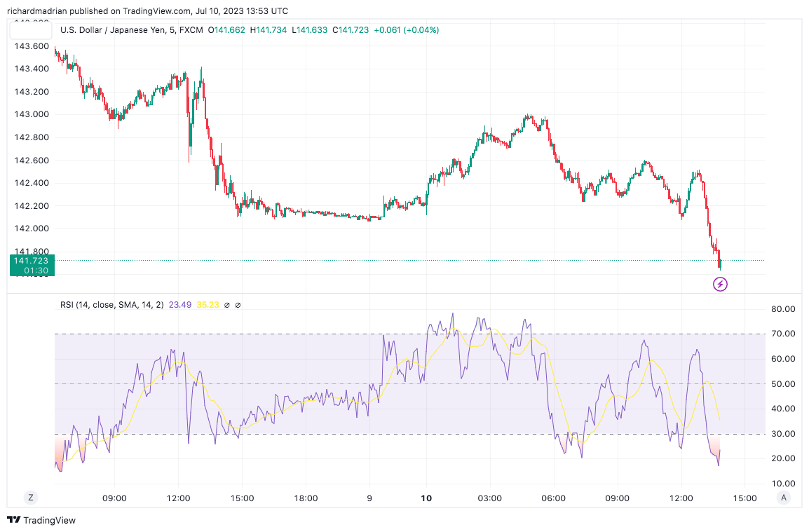The height and width of the screenshot is (532, 809).
Task: Click the high value H141.734
Action: tap(268, 30)
